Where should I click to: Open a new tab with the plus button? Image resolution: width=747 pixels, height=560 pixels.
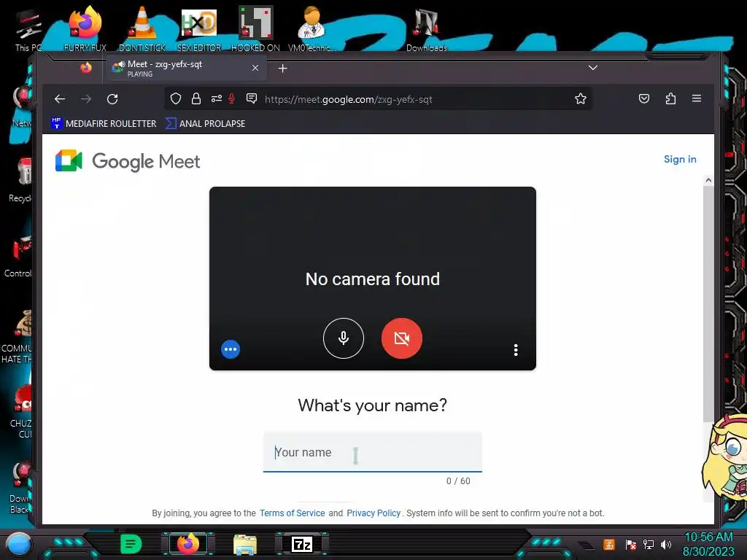[282, 69]
